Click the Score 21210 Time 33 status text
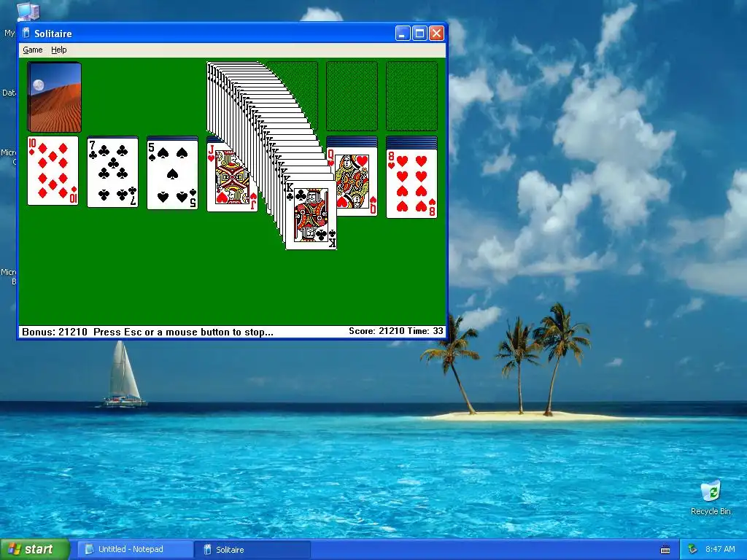The width and height of the screenshot is (747, 560). [396, 331]
